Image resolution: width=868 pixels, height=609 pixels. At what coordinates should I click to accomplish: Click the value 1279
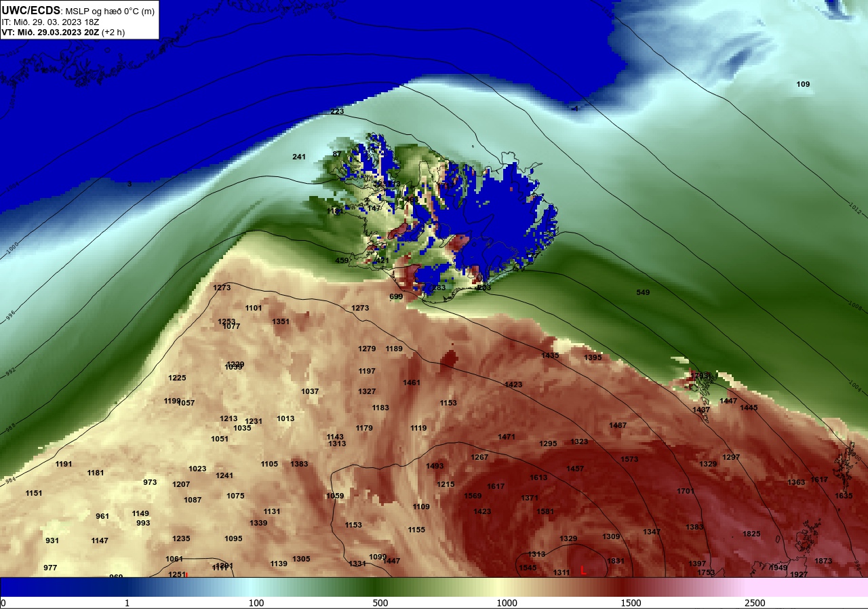click(367, 349)
